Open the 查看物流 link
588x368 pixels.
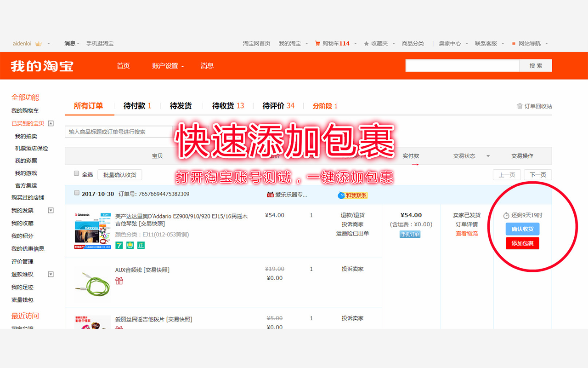[467, 234]
